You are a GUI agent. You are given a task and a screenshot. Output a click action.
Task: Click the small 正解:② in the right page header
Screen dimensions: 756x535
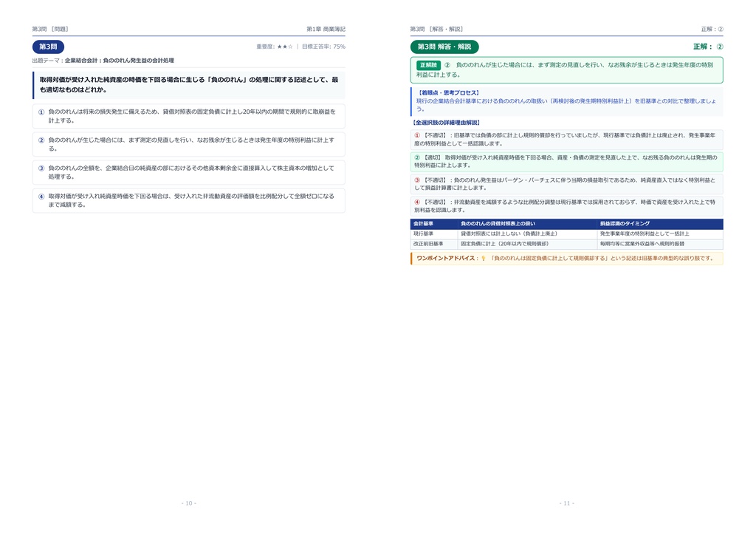[x=712, y=30]
